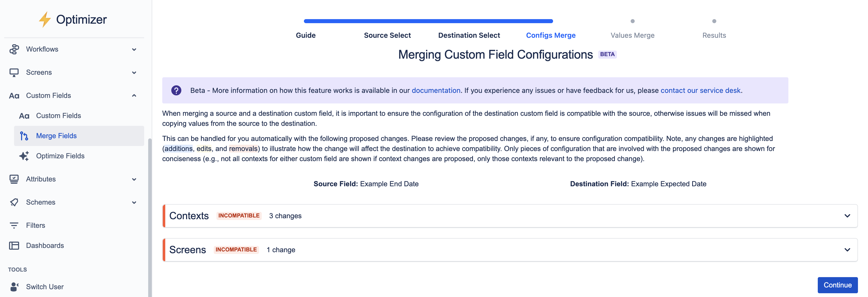Screen dimensions: 868x297
Task: Click the Optimize Fields icon in sidebar
Action: click(x=24, y=156)
